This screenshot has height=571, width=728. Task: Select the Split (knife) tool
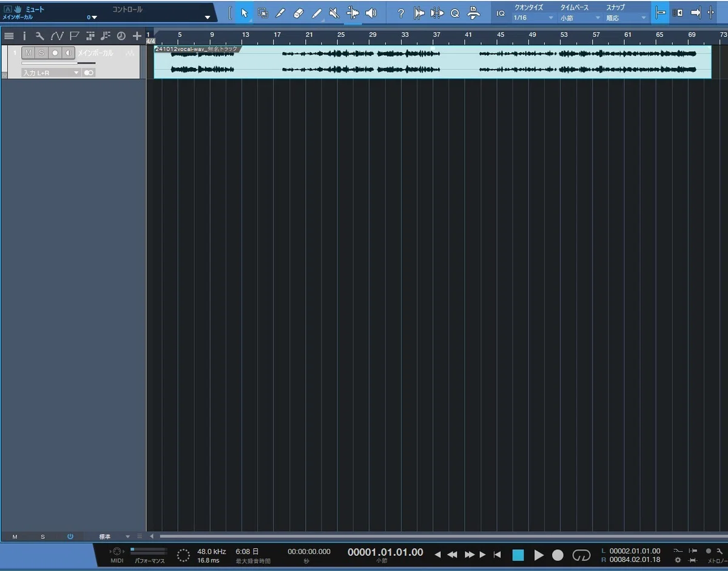coord(280,13)
